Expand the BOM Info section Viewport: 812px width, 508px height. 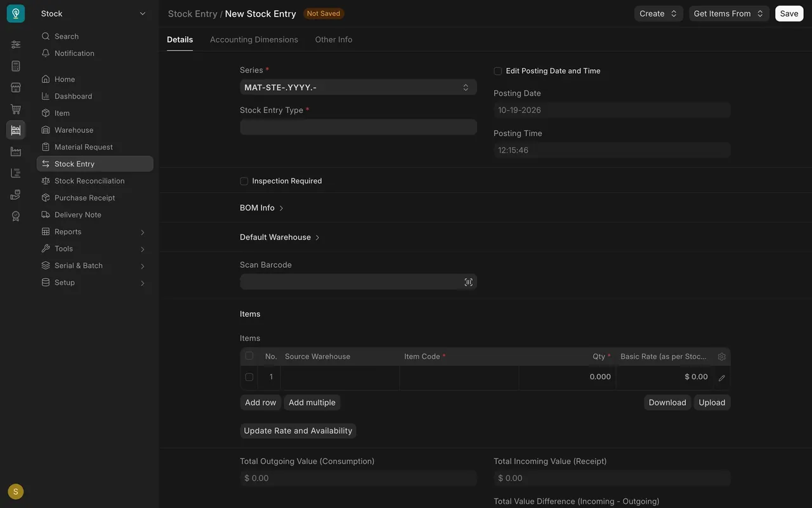coord(261,208)
